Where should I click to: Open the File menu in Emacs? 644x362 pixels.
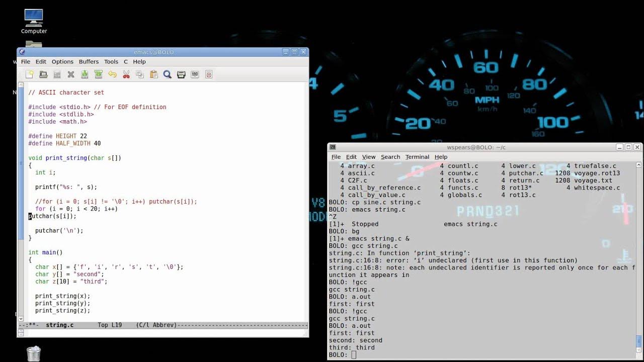point(25,62)
